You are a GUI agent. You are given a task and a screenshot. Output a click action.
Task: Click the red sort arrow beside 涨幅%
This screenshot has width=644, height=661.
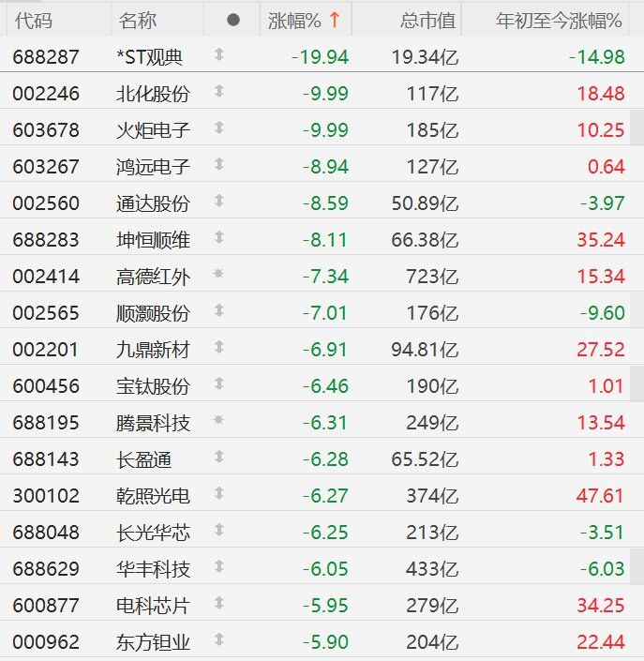point(335,20)
